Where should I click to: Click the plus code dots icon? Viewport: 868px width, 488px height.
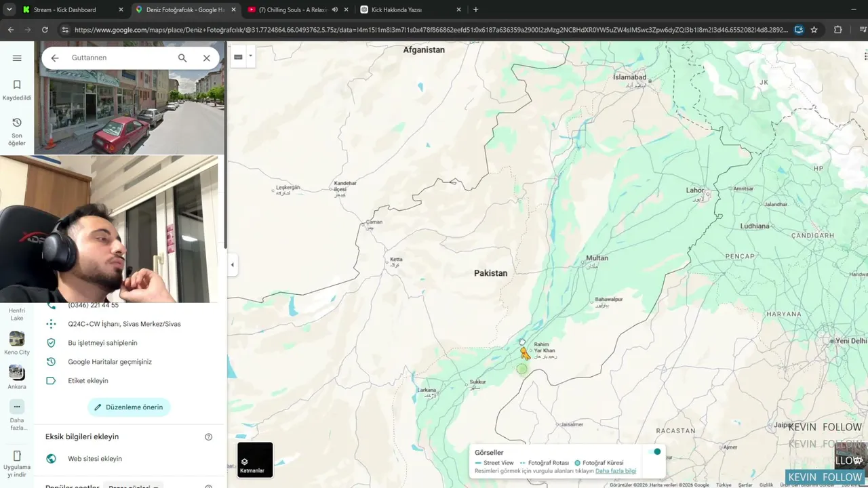(51, 324)
